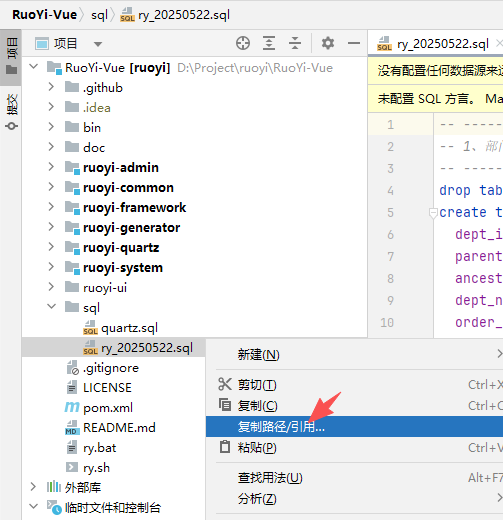Select quartz.sql in the project tree

129,328
